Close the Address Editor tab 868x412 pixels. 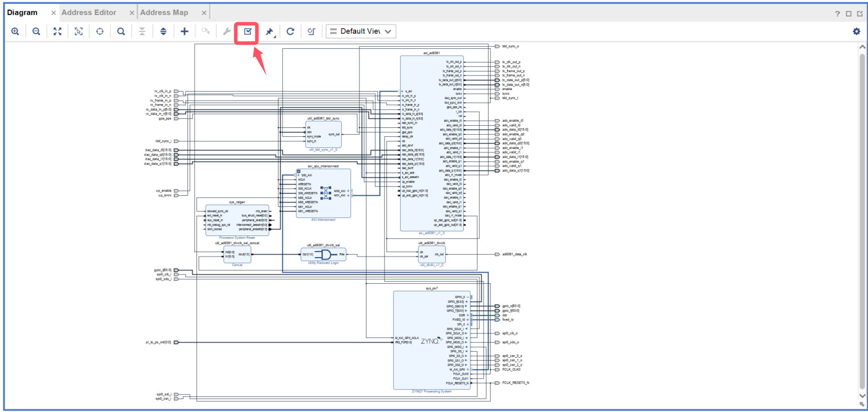pos(132,13)
